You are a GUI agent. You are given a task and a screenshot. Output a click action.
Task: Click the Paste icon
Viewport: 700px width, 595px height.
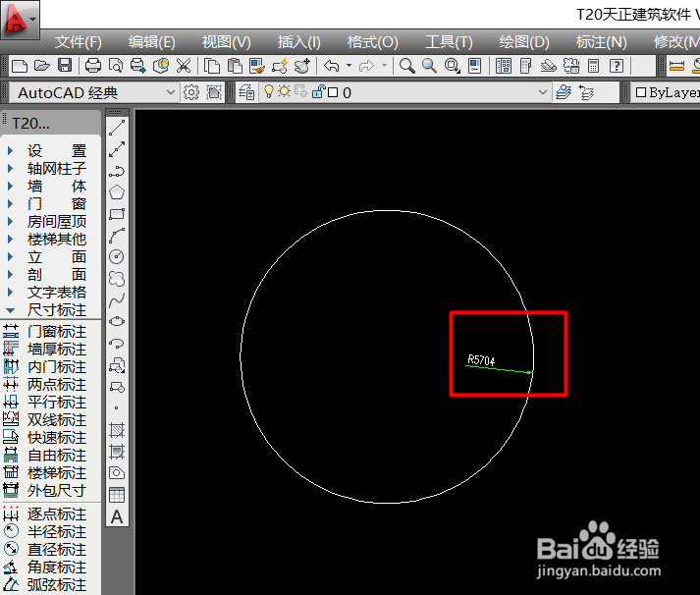pyautogui.click(x=235, y=66)
